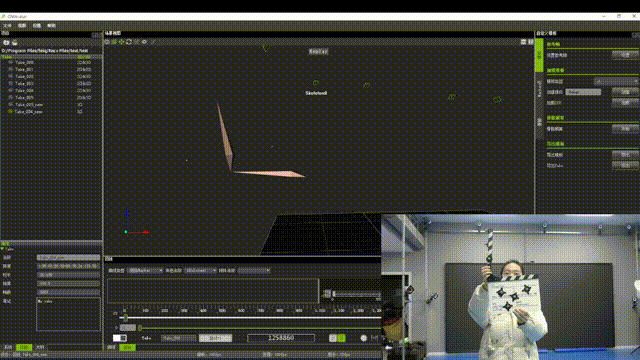Viewport: 640px width, 360px height.
Task: Select the green vertical tab in right panel
Action: point(539,56)
